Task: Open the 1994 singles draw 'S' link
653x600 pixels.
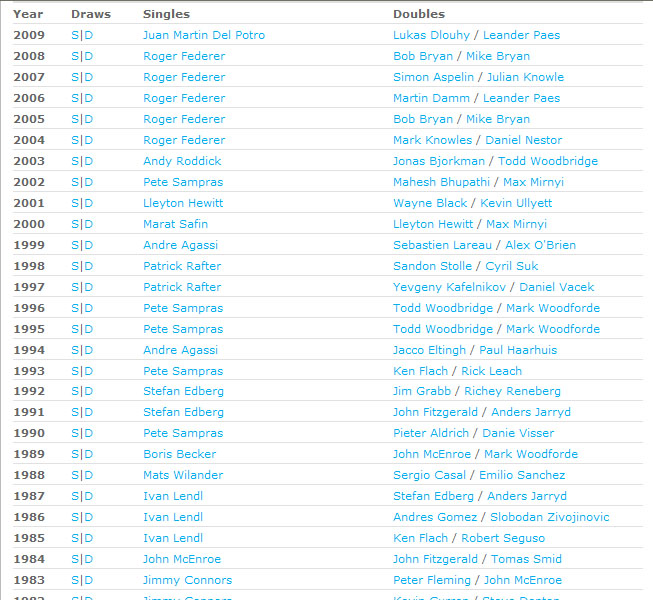Action: pos(75,350)
